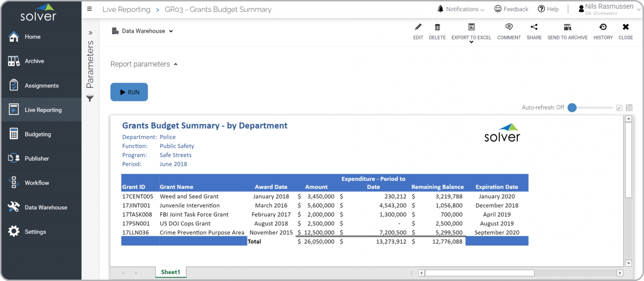Open the Comment speech bubble tool
This screenshot has height=281, width=644.
click(509, 27)
